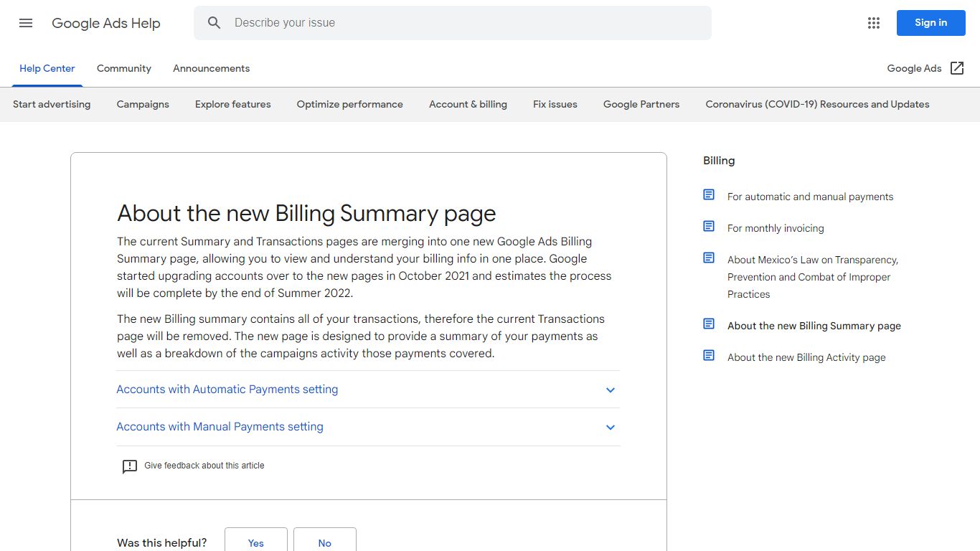The width and height of the screenshot is (980, 551).
Task: Expand Manual Payments section chevron
Action: coord(611,428)
